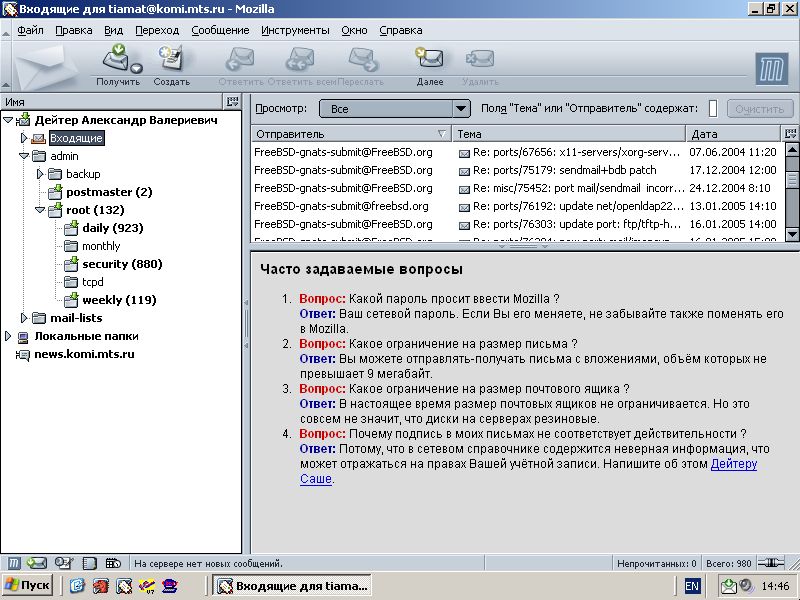The height and width of the screenshot is (600, 800).
Task: Click the Тема/Отправитель search input field
Action: pyautogui.click(x=712, y=108)
